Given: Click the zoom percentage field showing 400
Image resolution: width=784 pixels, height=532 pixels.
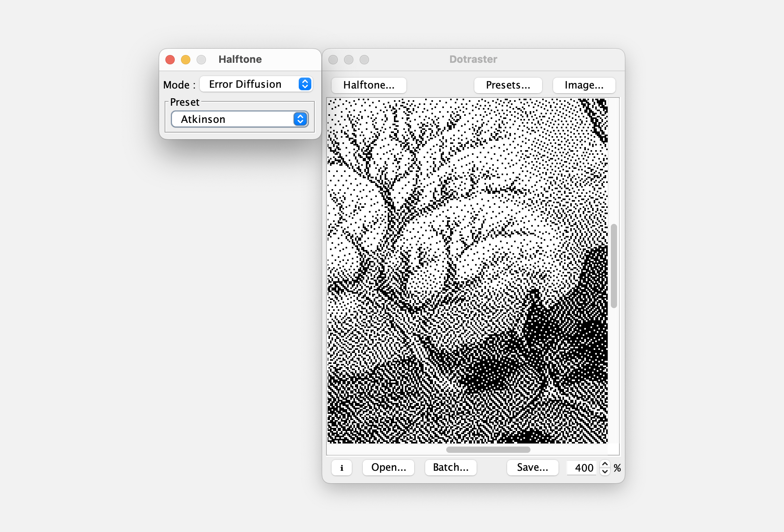Looking at the screenshot, I should 582,468.
